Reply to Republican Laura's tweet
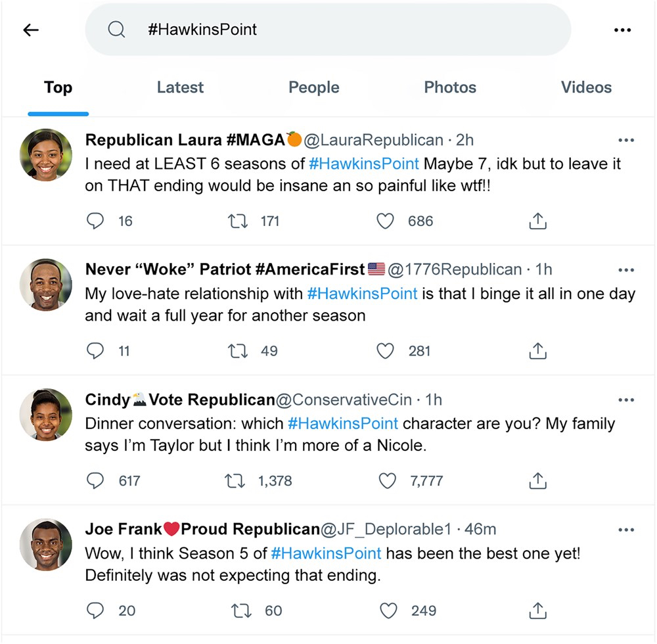Viewport: 657px width, 644px height. [x=96, y=221]
